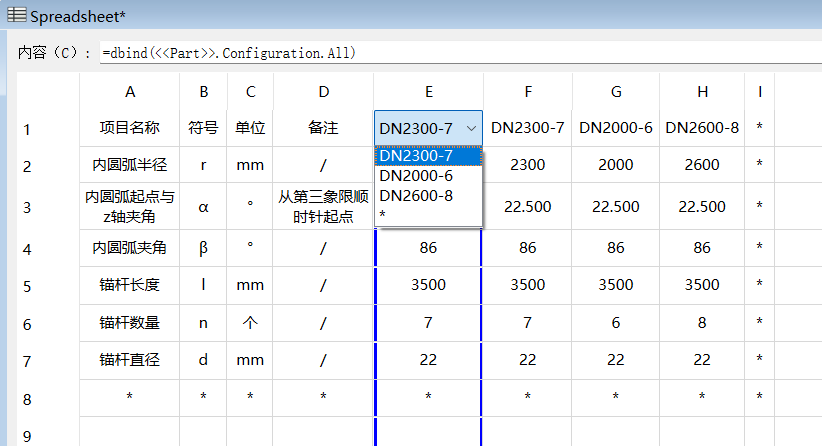Click cell G3 with value 22.500
This screenshot has width=822, height=446.
616,206
